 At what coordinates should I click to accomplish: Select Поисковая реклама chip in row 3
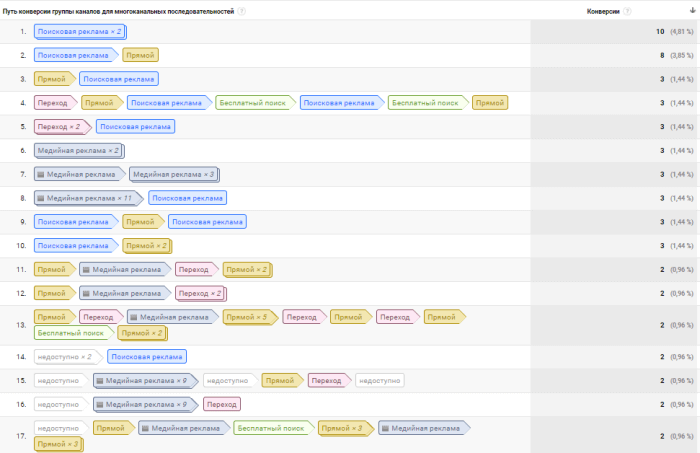point(119,79)
